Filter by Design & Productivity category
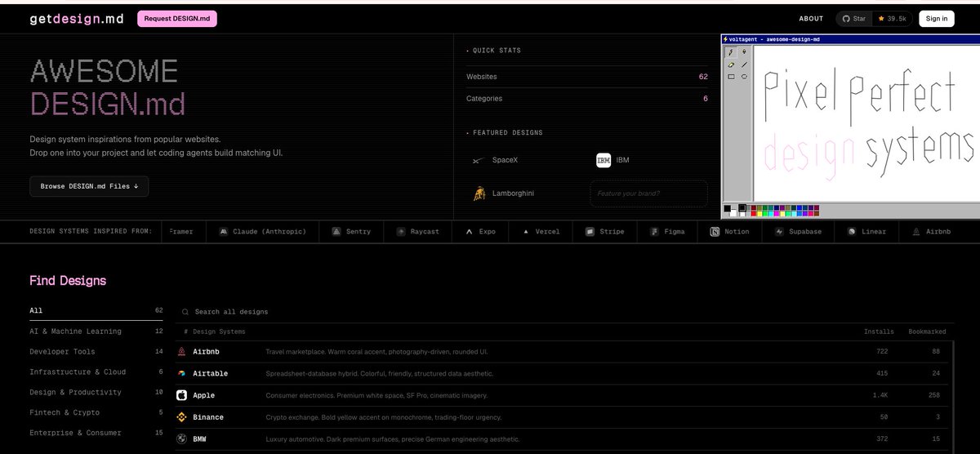 [96, 393]
